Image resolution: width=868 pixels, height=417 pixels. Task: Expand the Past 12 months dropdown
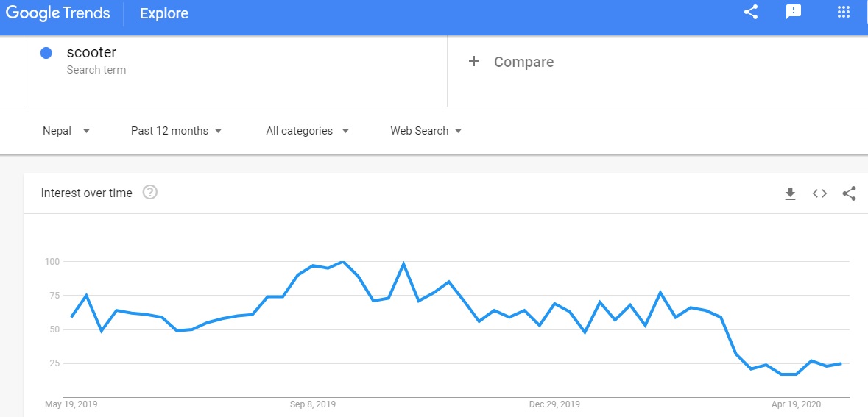click(x=177, y=131)
